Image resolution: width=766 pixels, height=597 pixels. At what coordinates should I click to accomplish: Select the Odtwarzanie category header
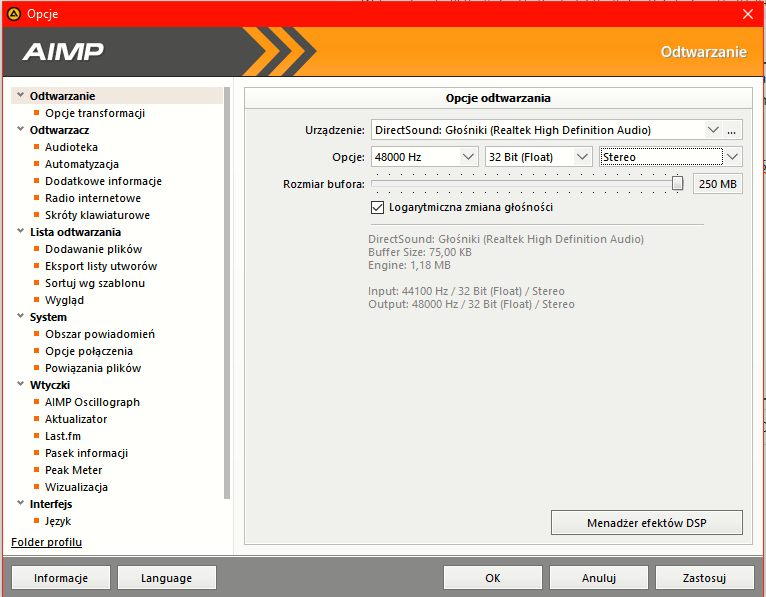(63, 96)
